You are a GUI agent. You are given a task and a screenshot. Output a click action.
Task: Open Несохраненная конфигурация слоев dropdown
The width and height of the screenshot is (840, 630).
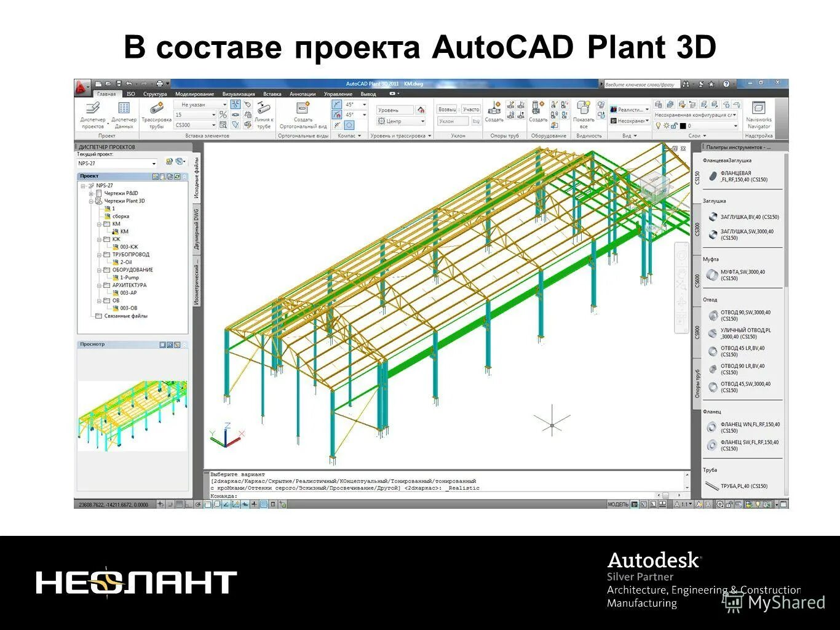(x=695, y=115)
